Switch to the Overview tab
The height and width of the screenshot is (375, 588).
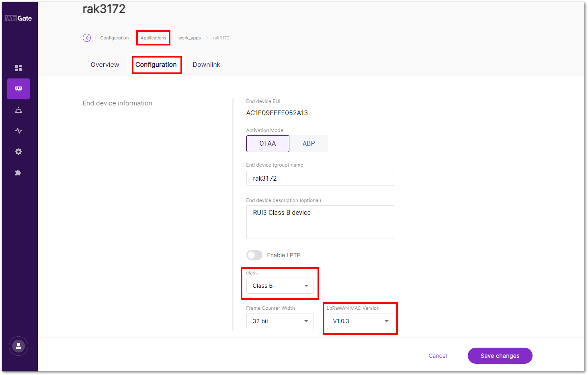pyautogui.click(x=104, y=64)
